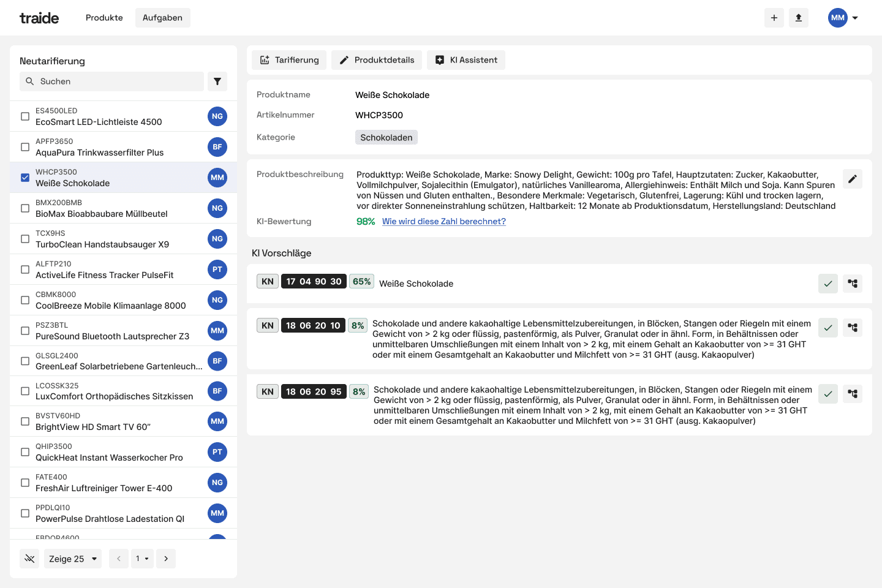Click the 98% KI-Bewertung value
This screenshot has width=882, height=588.
[366, 222]
